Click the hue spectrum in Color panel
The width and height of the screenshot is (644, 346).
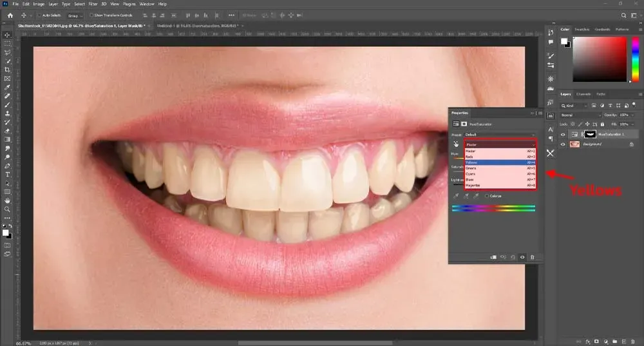point(636,59)
